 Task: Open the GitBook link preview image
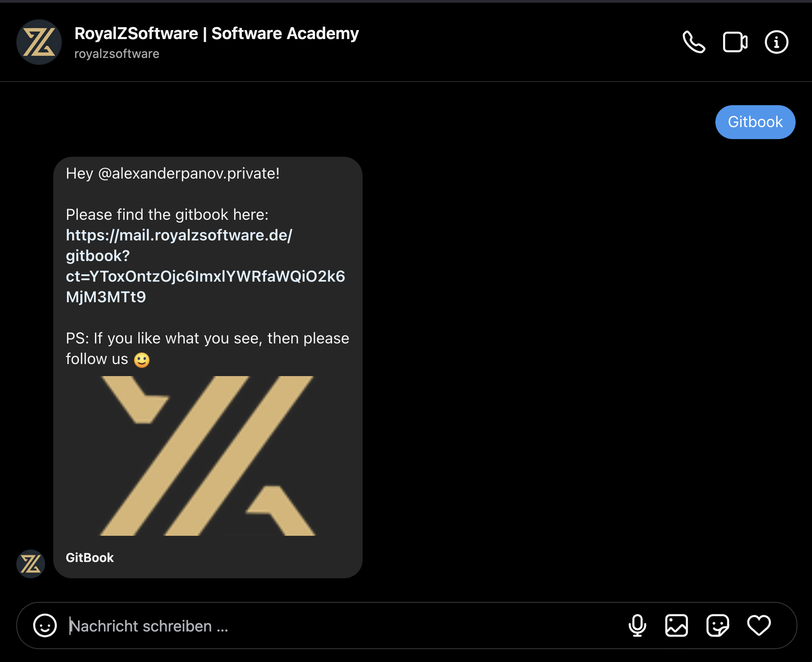click(208, 456)
